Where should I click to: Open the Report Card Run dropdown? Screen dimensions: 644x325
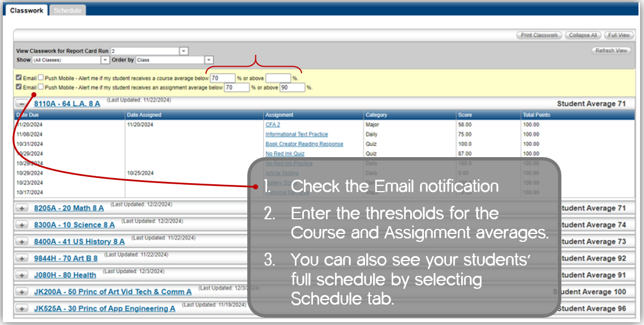click(x=183, y=51)
